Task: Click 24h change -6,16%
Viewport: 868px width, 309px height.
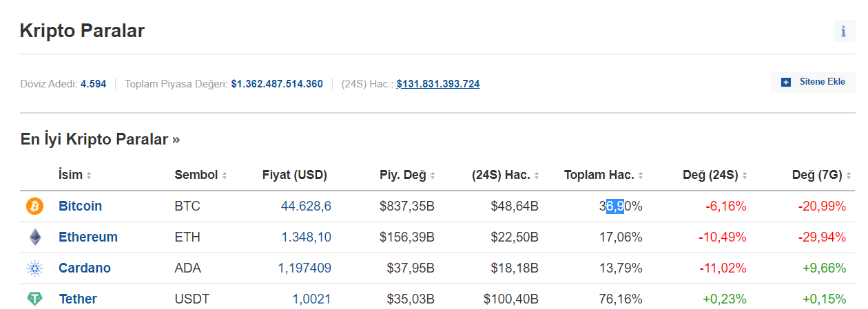Action: (x=726, y=206)
